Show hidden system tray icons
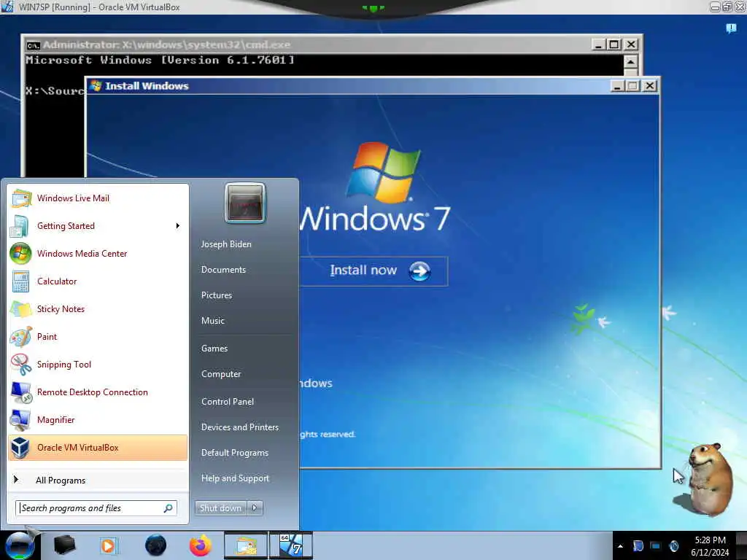Screen dimensions: 747x560 pos(620,546)
